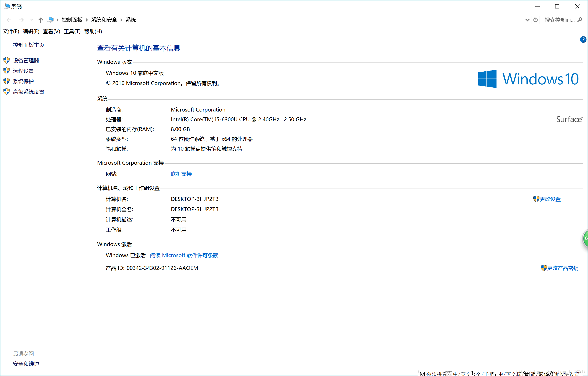Go to Control Panel Home (控制面板主页)
This screenshot has height=376, width=588.
click(x=29, y=45)
